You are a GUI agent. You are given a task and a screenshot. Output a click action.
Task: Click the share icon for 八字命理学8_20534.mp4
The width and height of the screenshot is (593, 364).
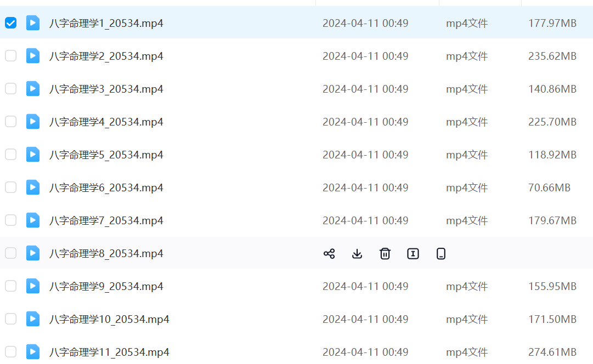[x=329, y=253]
